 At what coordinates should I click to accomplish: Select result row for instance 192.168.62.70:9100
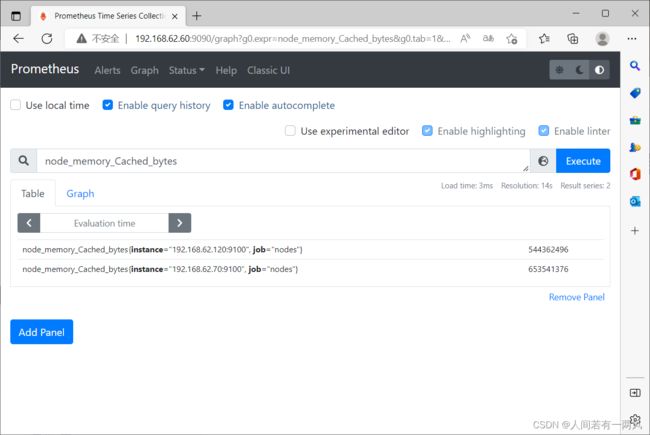click(310, 269)
